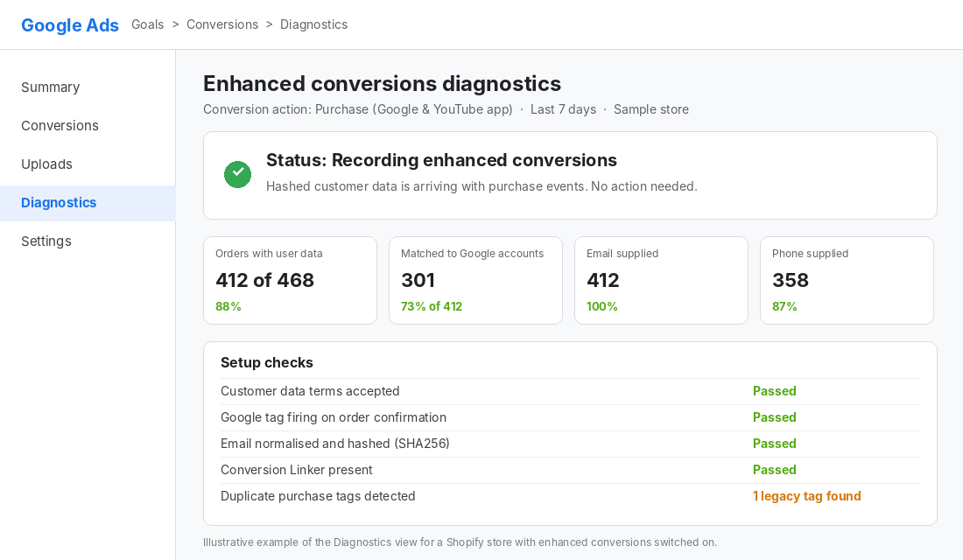Viewport: 963px width, 560px height.
Task: Click the 301 matched value
Action: coord(418,280)
